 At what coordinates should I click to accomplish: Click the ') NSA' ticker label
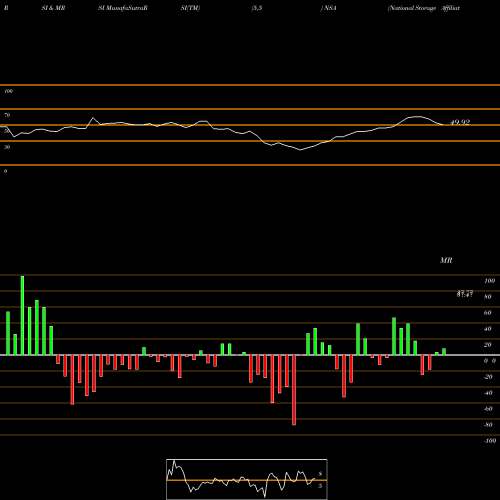point(329,8)
